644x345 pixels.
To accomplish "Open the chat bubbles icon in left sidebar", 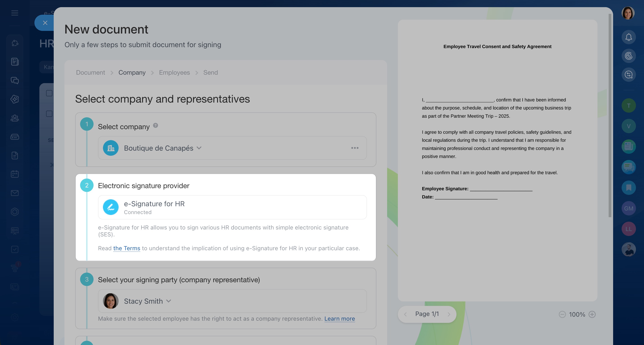I will coord(15,80).
